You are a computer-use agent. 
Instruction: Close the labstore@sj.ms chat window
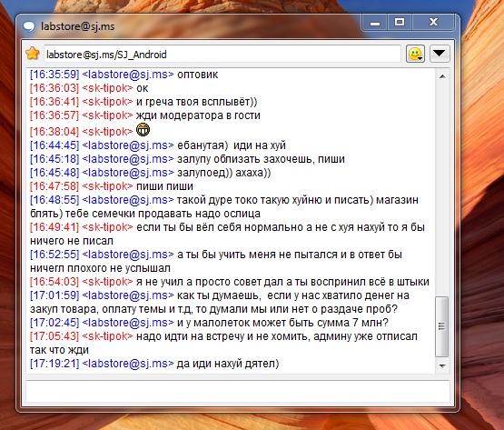(x=433, y=22)
